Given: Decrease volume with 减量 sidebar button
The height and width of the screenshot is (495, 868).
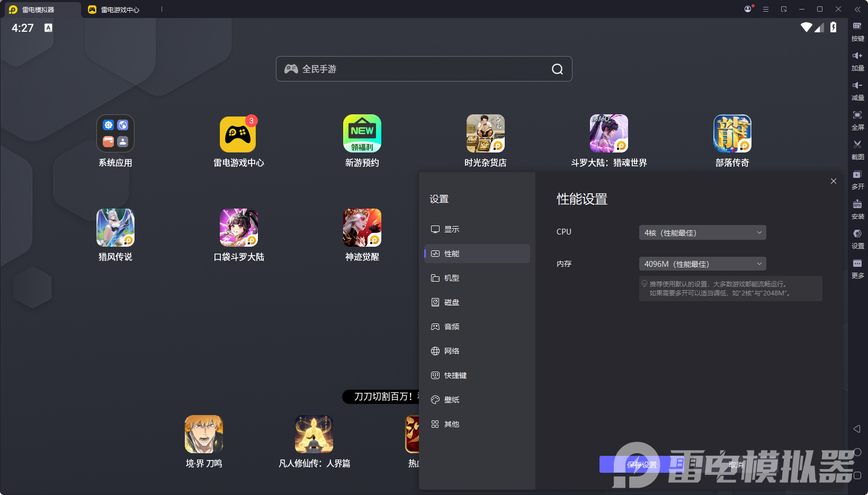Looking at the screenshot, I should click(x=857, y=91).
